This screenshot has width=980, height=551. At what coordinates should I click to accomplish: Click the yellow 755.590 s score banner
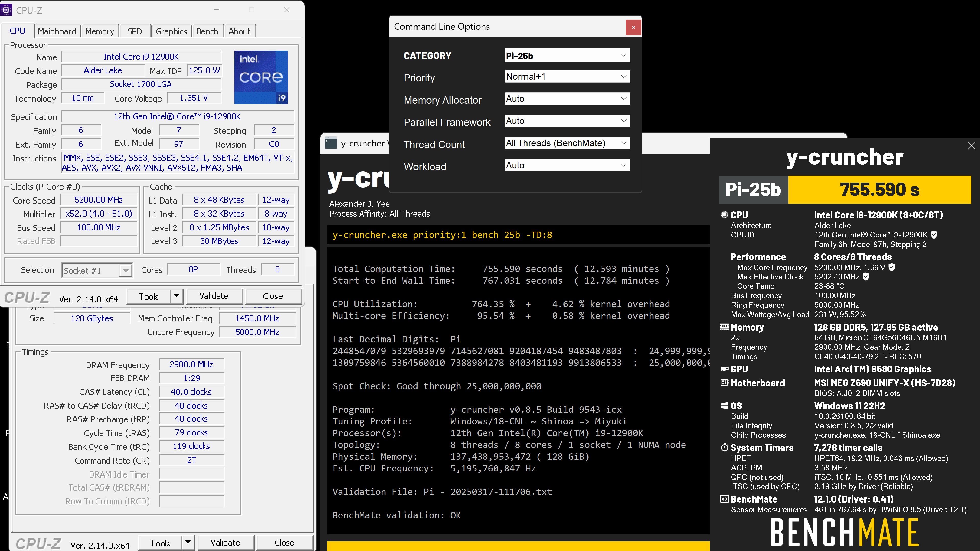(879, 189)
